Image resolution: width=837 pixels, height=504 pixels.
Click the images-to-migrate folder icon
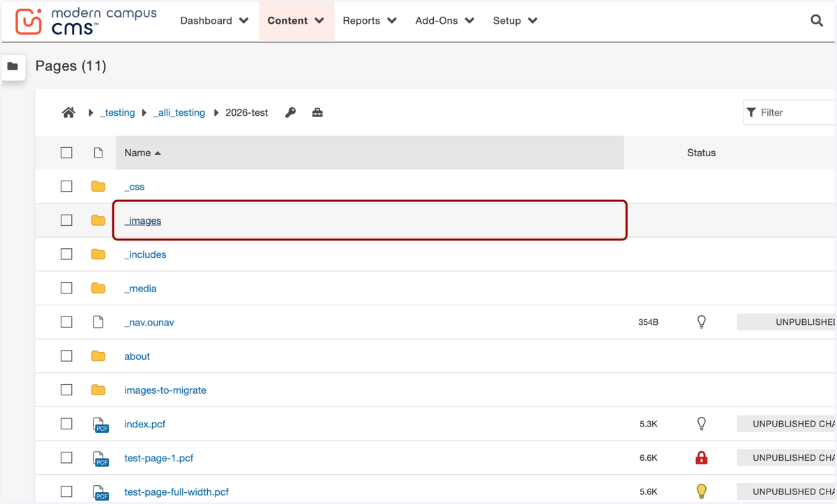coord(98,390)
